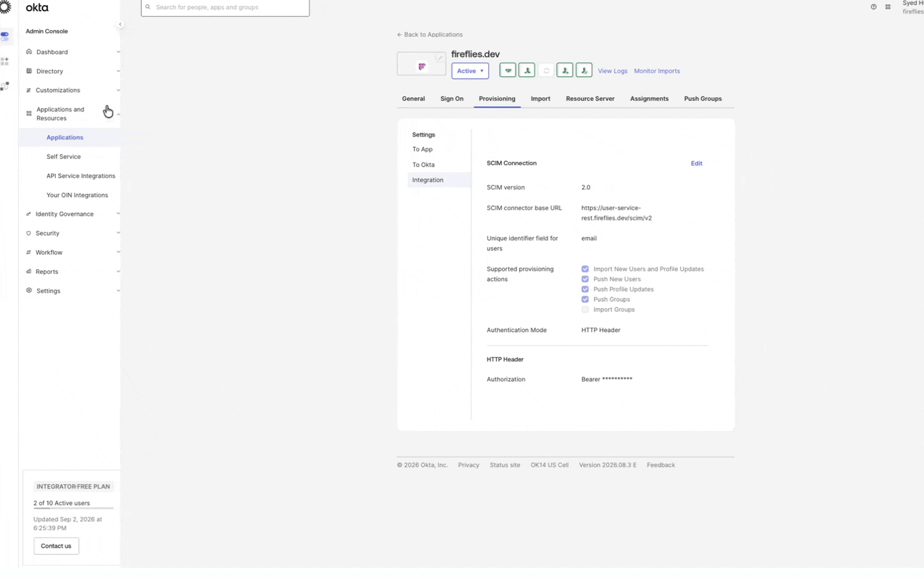Click the pencil edit icon on app logo
Screen dimensions: 924x579
click(x=439, y=58)
